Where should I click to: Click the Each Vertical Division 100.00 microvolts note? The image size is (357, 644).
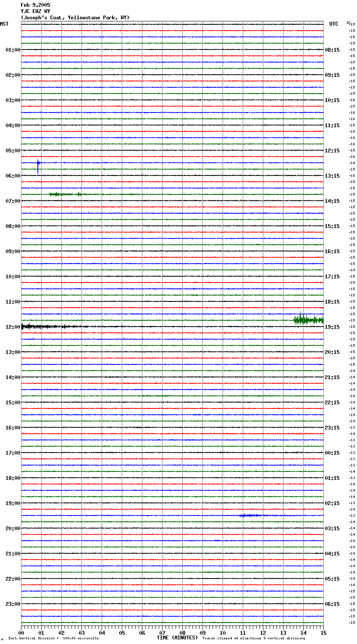point(53,639)
